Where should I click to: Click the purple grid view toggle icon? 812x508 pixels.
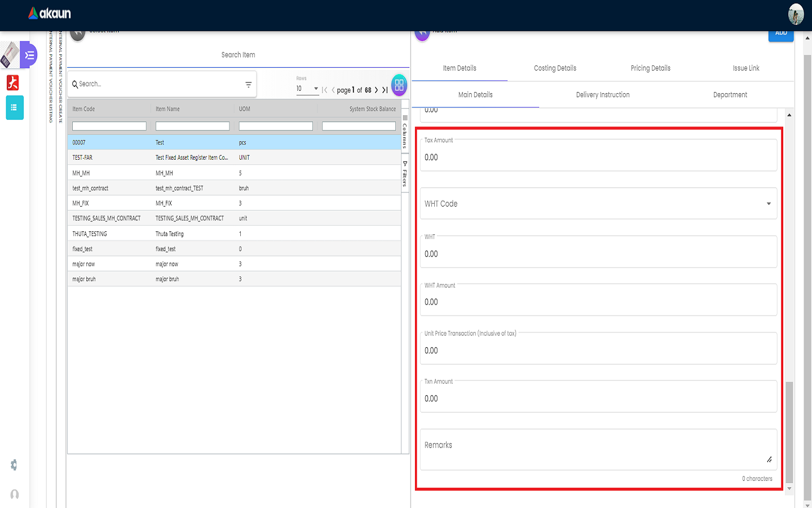coord(399,85)
